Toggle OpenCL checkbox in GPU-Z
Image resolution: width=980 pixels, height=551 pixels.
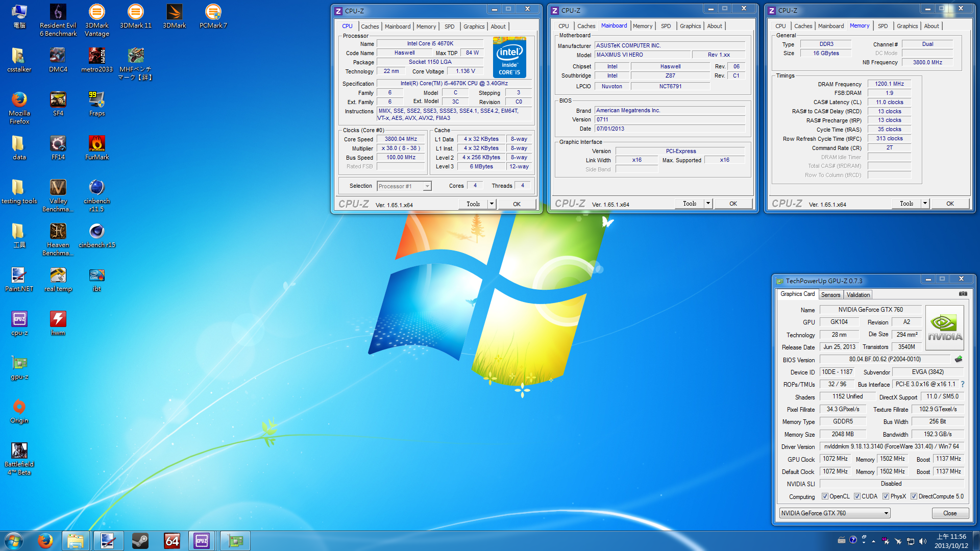(824, 496)
